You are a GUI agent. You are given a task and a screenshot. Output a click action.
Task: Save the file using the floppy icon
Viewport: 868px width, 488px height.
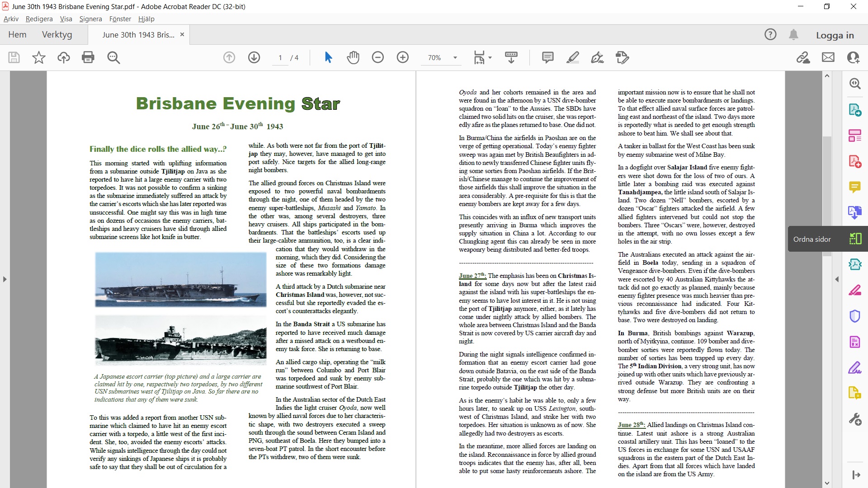point(14,57)
